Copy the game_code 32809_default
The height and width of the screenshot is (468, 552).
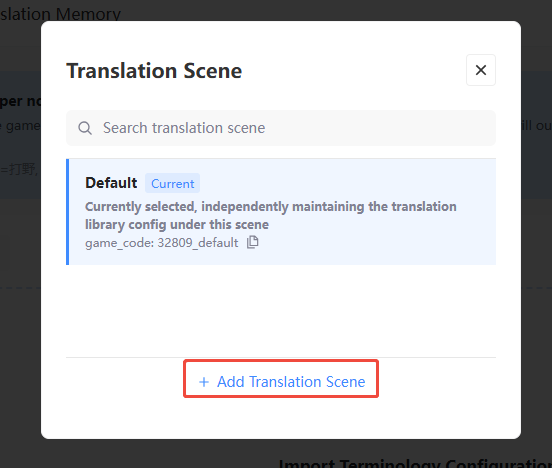click(x=252, y=242)
